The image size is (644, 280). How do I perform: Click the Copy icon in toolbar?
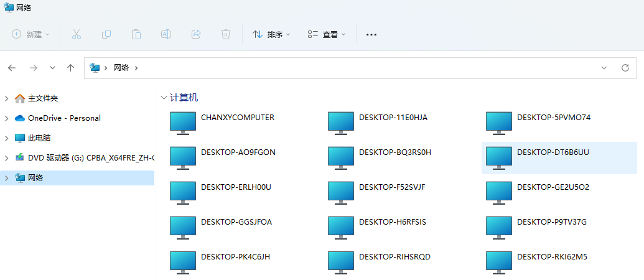[106, 34]
